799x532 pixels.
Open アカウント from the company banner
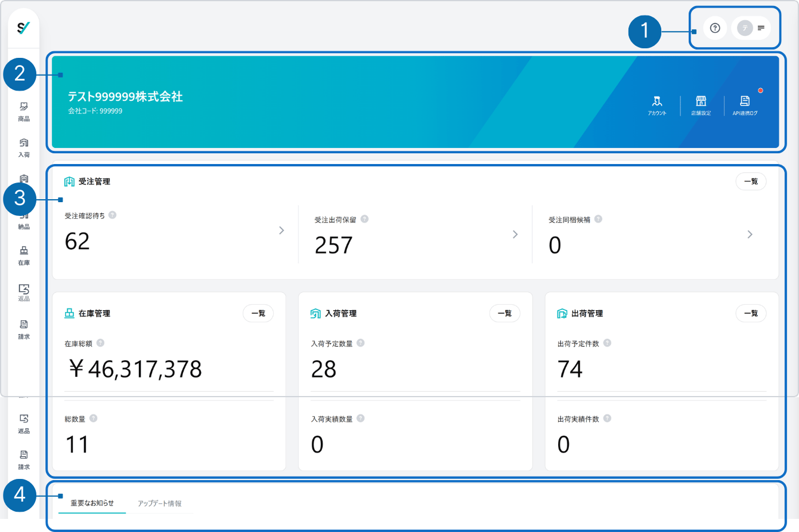click(x=657, y=105)
